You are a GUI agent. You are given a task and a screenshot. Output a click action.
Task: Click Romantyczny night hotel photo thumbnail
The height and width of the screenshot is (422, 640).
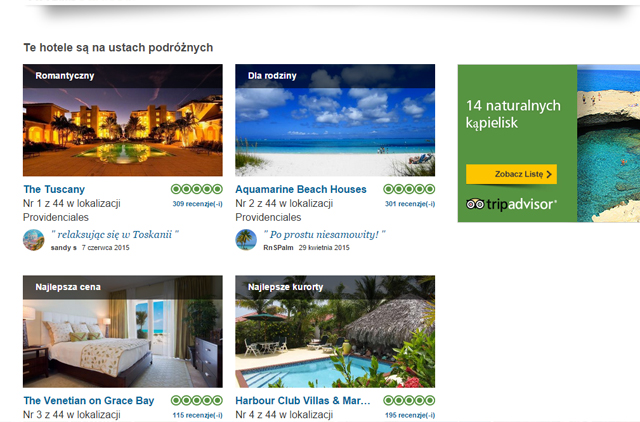point(123,120)
